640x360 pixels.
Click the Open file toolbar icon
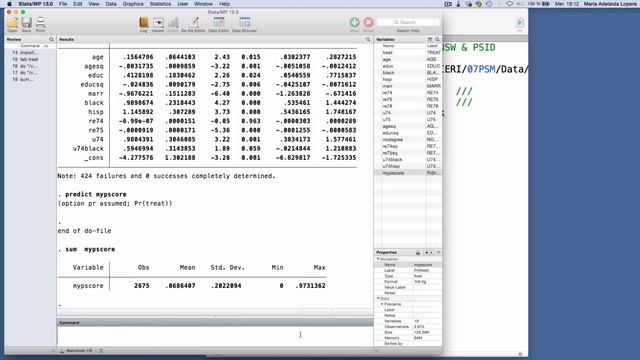coord(12,23)
